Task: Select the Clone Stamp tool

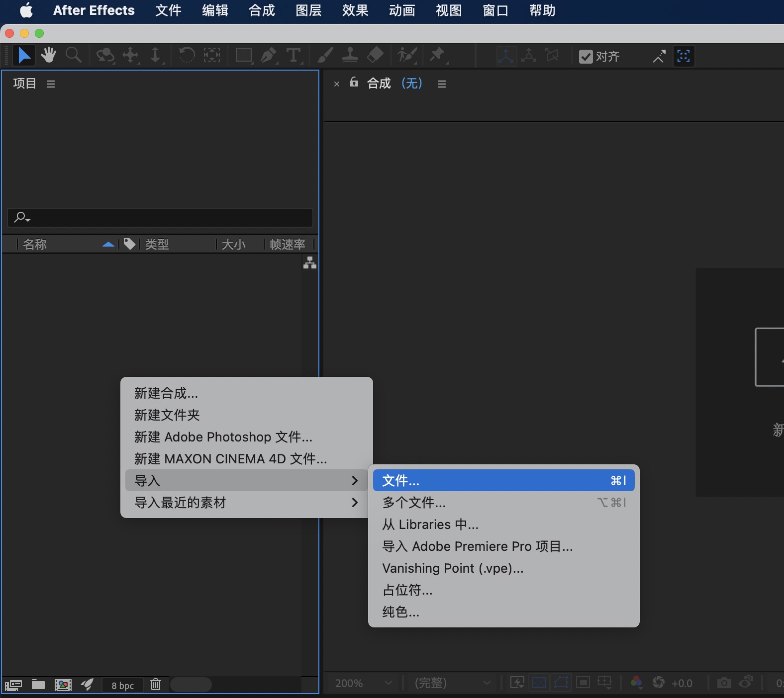Action: click(x=350, y=55)
